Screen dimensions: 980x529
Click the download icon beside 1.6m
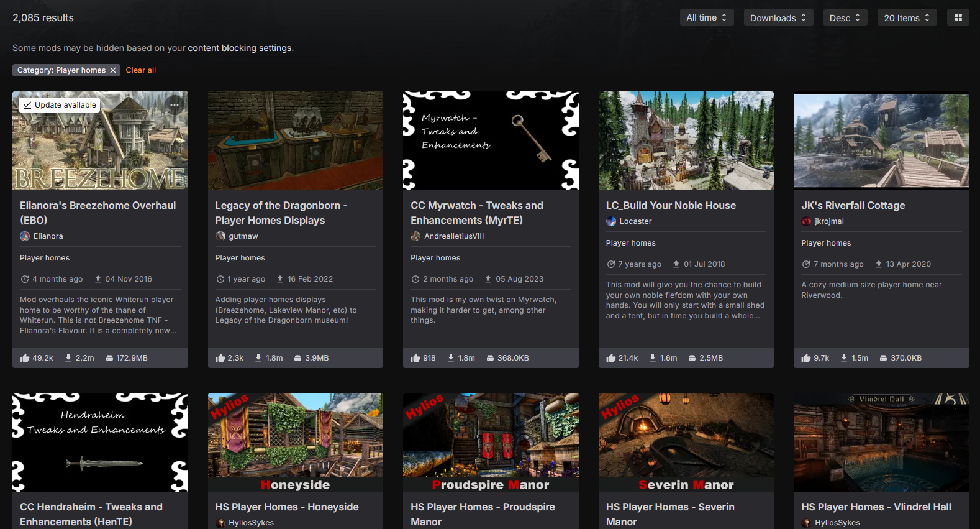tap(653, 358)
